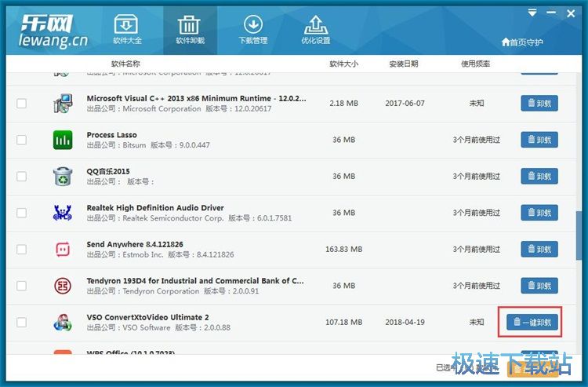Tick the checkbox for Send Anywhere
The height and width of the screenshot is (387, 588).
coord(21,250)
